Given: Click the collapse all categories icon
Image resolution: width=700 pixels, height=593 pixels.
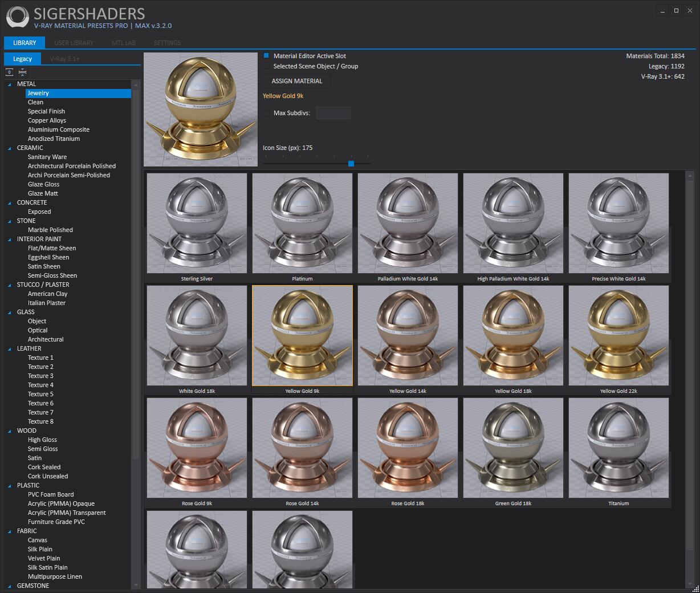Looking at the screenshot, I should pyautogui.click(x=22, y=72).
